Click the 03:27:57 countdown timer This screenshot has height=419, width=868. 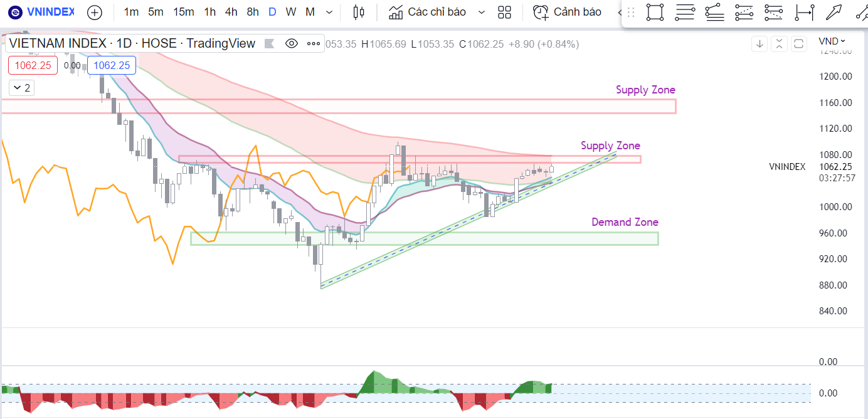837,178
